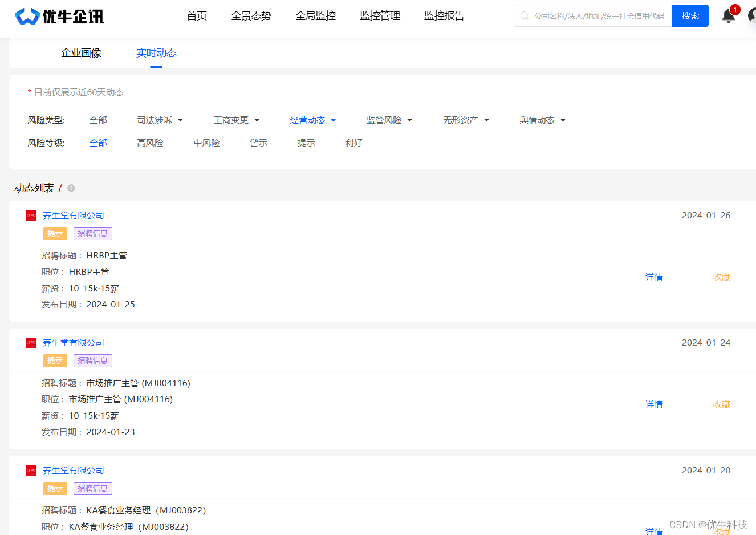756x535 pixels.
Task: Filter by 中风险 risk level
Action: (206, 143)
